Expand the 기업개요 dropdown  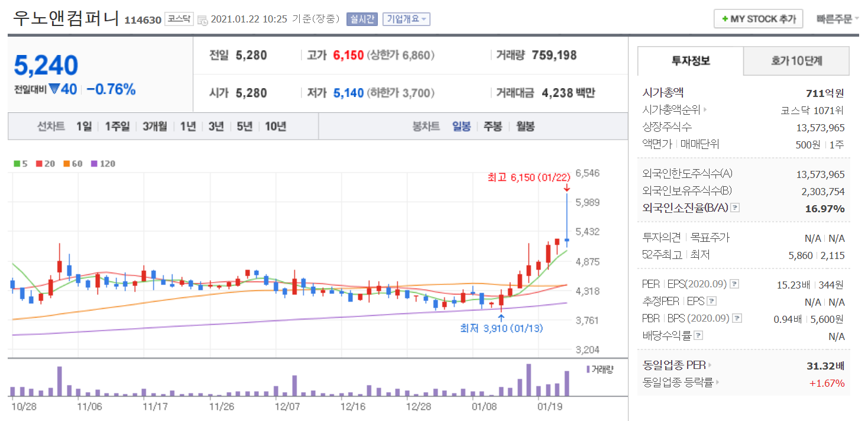point(406,19)
